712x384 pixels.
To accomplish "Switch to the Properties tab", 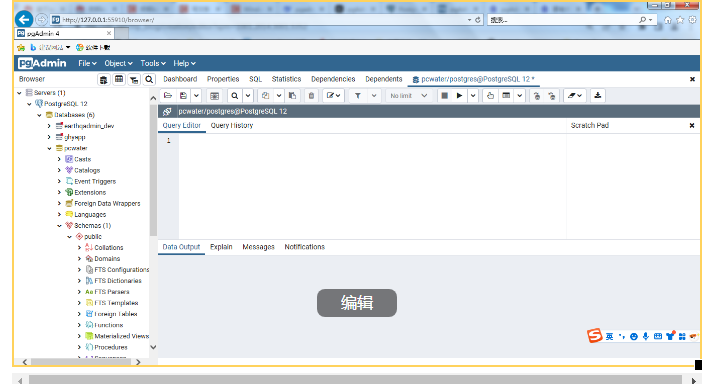I will (x=223, y=79).
